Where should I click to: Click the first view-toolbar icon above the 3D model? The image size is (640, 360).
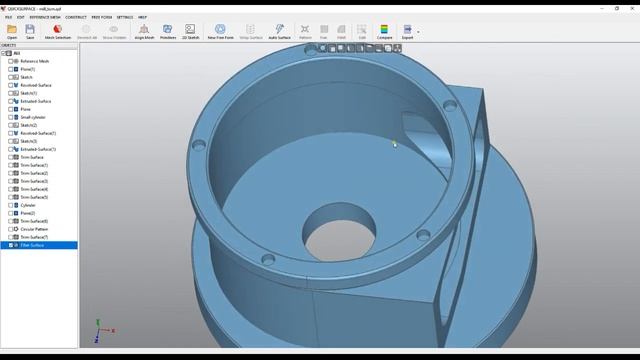pyautogui.click(x=323, y=48)
